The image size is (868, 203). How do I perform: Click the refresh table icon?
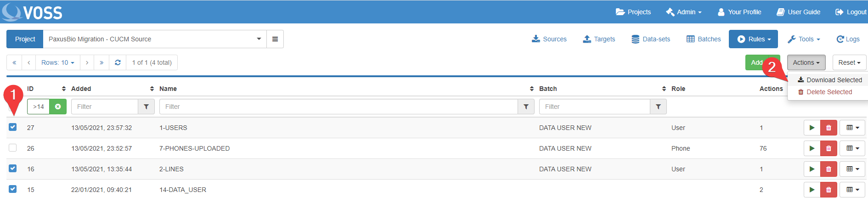point(118,62)
